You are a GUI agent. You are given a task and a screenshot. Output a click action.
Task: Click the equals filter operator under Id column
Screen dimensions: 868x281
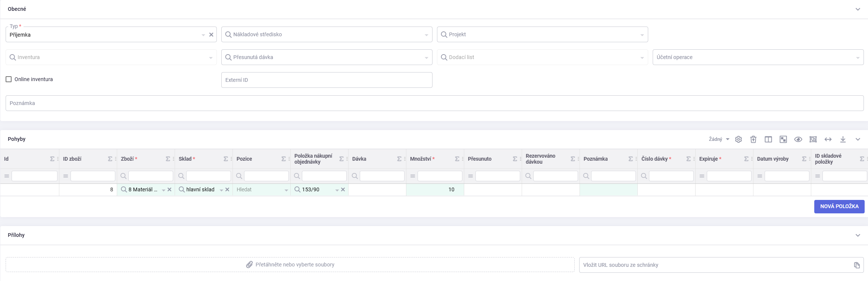click(x=7, y=176)
